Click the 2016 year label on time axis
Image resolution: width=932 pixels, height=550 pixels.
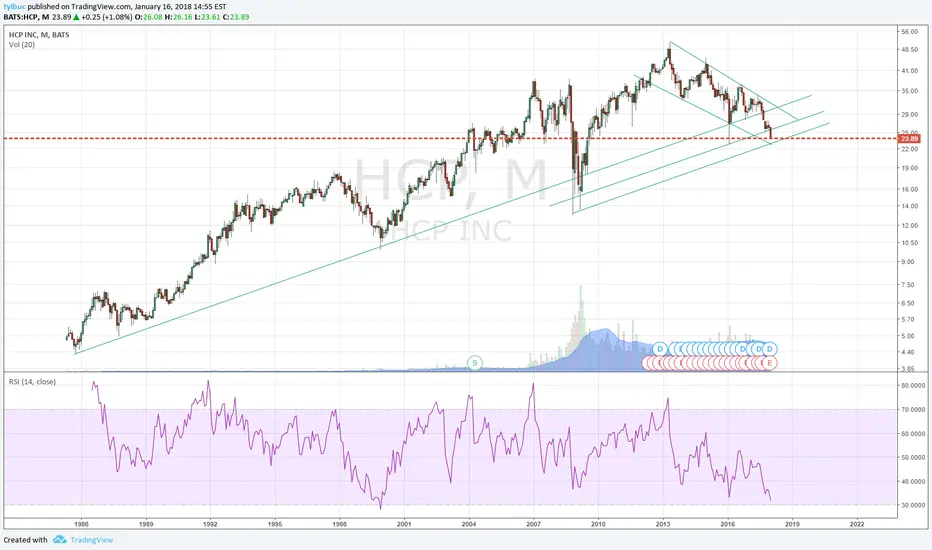pyautogui.click(x=728, y=524)
